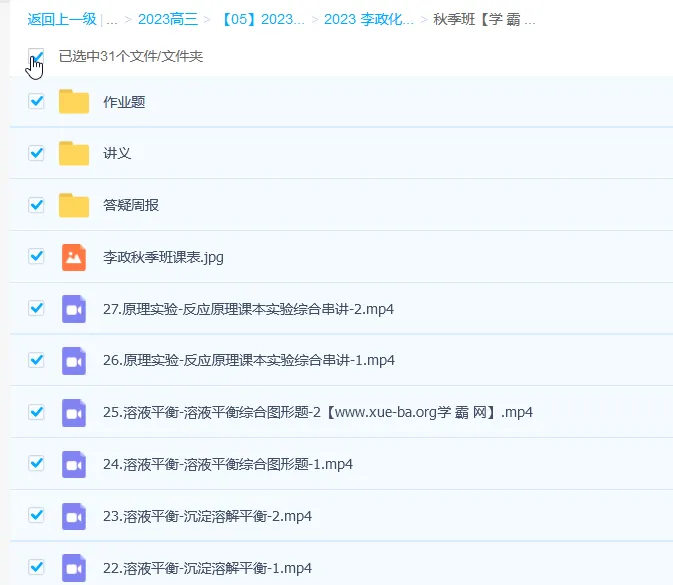Open file name 27.原理实验-反应原理课本实验综合串讲-2.mp4
This screenshot has height=585, width=673.
[x=248, y=309]
